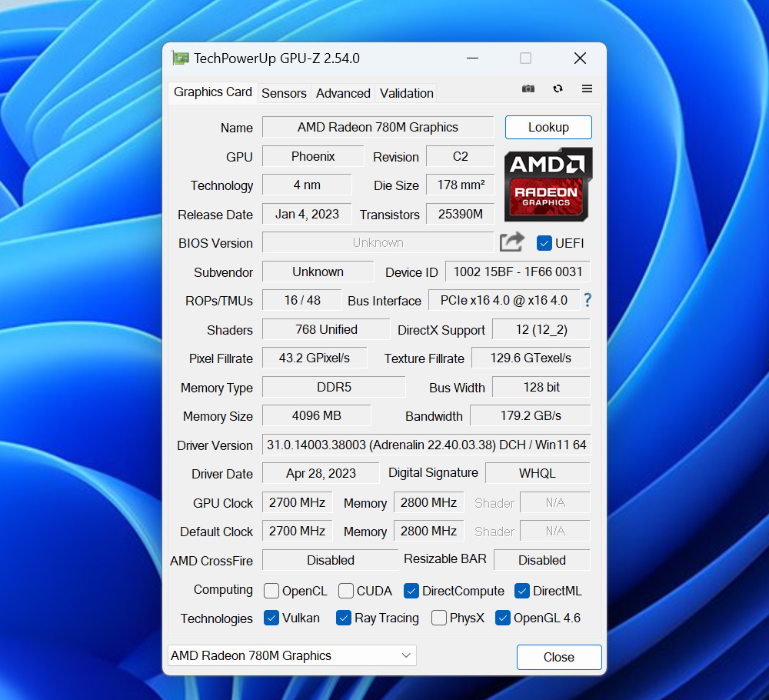Click the Subvendor field showing Unknown
769x700 pixels.
pyautogui.click(x=318, y=272)
